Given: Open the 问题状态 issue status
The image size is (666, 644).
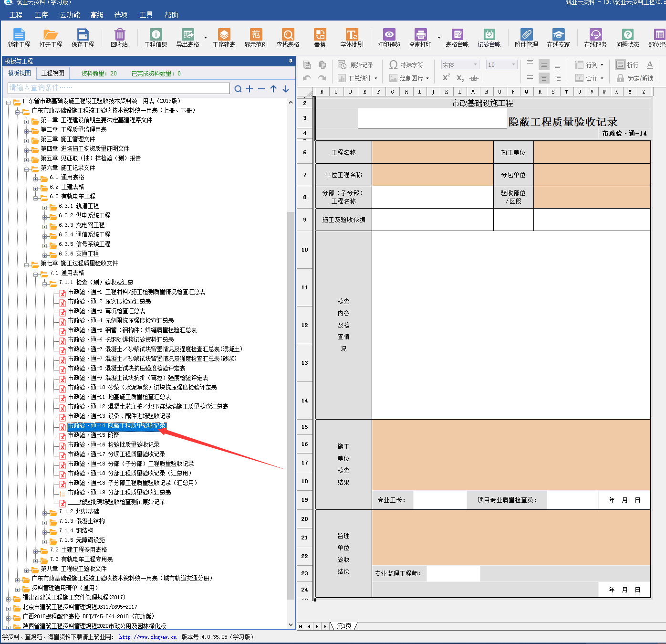Looking at the screenshot, I should (x=628, y=38).
